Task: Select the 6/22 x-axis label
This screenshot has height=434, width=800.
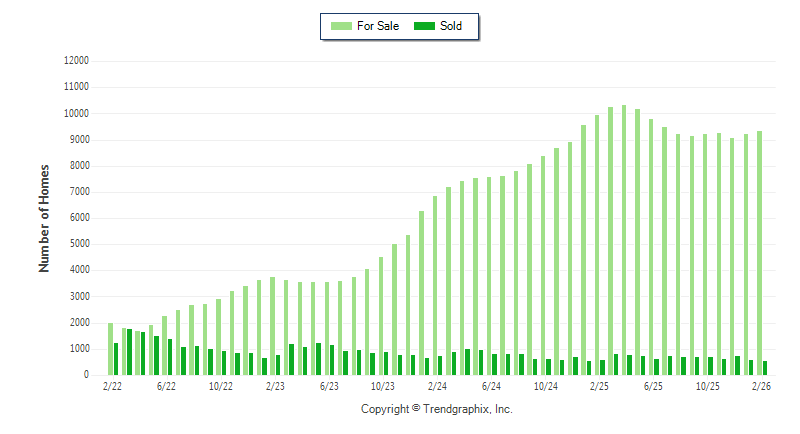Action: [x=167, y=386]
